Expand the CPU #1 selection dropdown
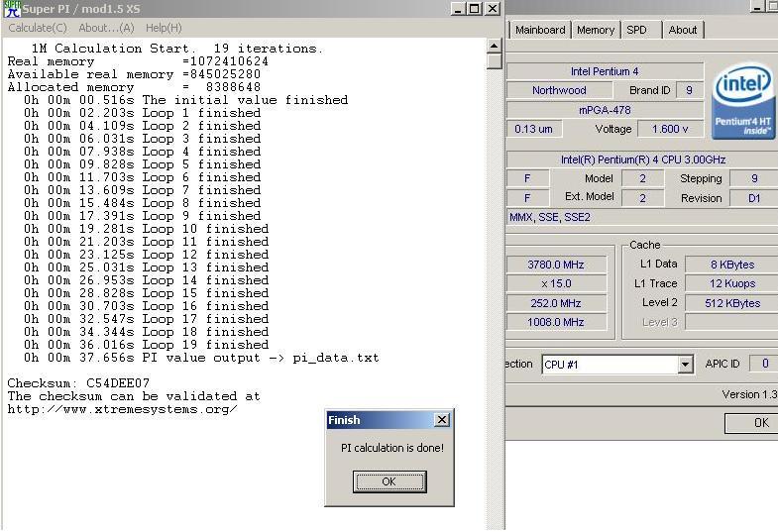 (x=685, y=365)
